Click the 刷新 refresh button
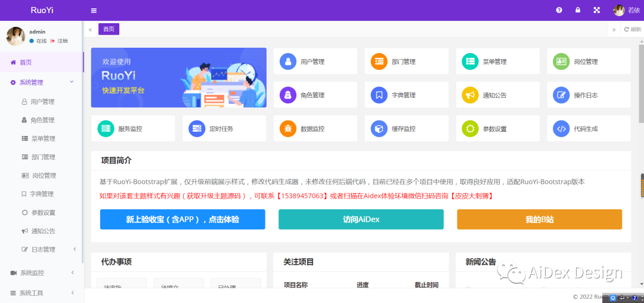This screenshot has height=303, width=644. [x=633, y=29]
